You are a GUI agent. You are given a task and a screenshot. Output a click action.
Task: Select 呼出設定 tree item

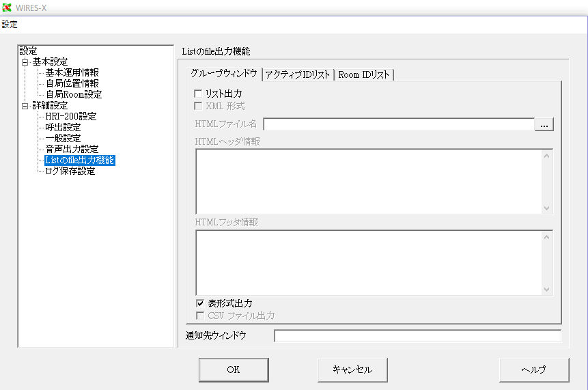tap(63, 127)
